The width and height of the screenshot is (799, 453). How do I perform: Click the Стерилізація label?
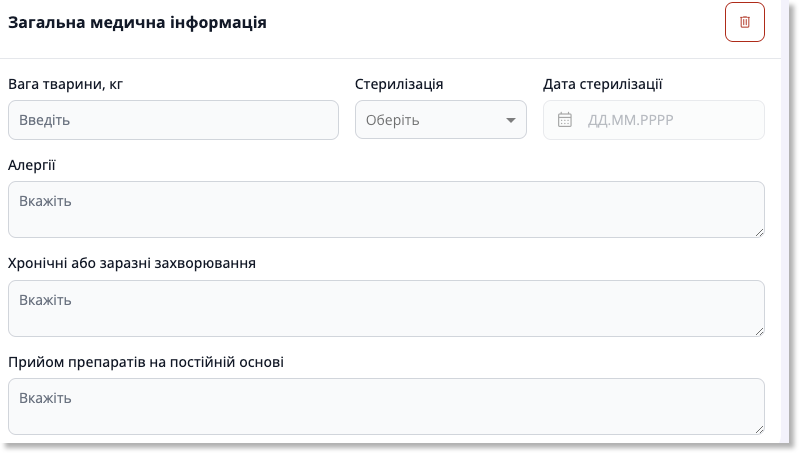[x=399, y=84]
